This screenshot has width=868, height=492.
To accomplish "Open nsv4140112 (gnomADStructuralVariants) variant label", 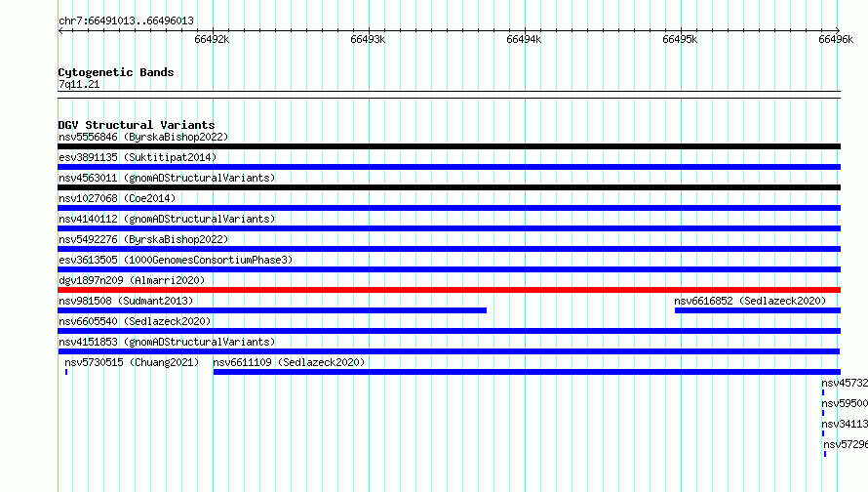I will pyautogui.click(x=167, y=219).
